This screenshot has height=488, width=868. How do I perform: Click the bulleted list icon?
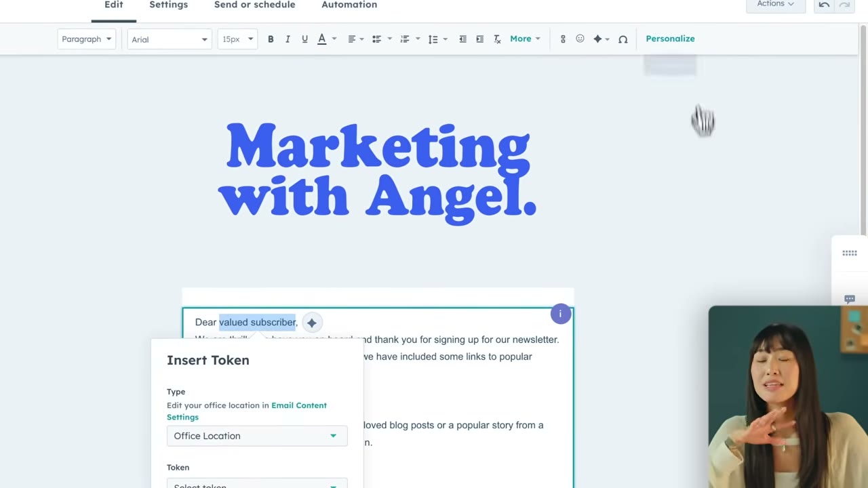pyautogui.click(x=377, y=39)
